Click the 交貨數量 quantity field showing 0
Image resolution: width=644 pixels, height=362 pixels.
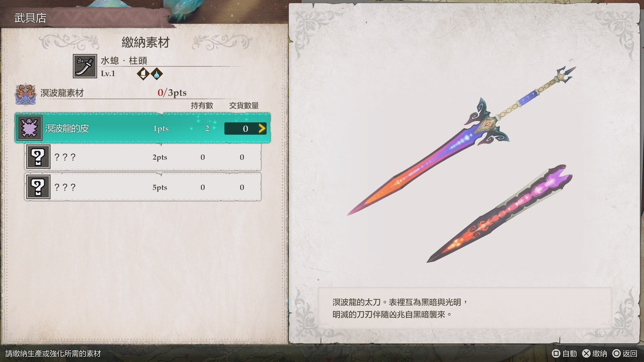245,129
